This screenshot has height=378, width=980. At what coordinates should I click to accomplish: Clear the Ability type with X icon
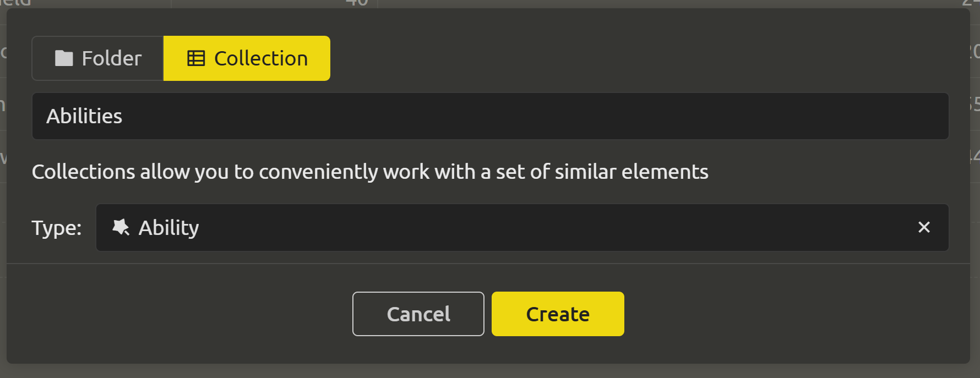[x=924, y=227]
